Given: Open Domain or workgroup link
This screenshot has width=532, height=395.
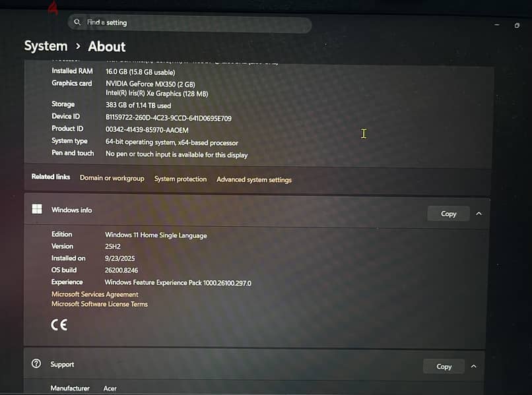Looking at the screenshot, I should coord(112,178).
